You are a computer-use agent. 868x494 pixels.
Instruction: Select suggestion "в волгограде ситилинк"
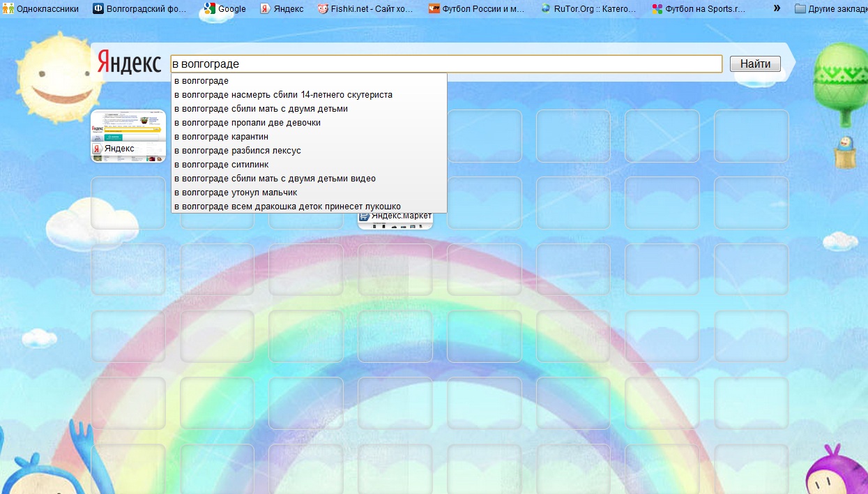[x=221, y=165]
